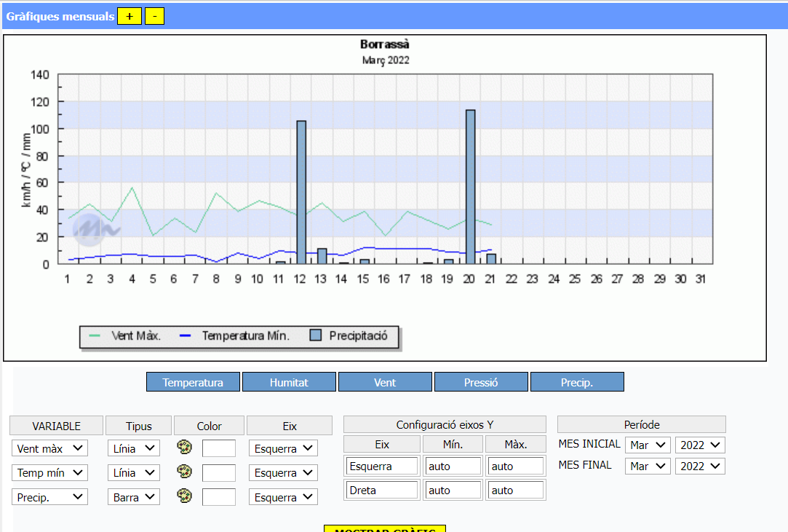788x532 pixels.
Task: Click the precipitation bar on day 12
Action: tap(301, 192)
